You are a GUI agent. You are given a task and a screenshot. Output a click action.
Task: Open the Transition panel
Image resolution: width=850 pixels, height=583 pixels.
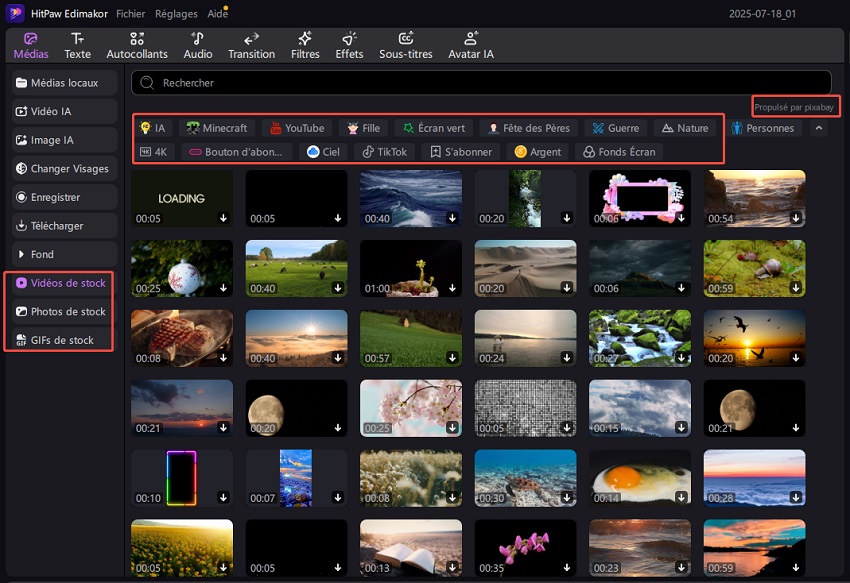[x=251, y=45]
